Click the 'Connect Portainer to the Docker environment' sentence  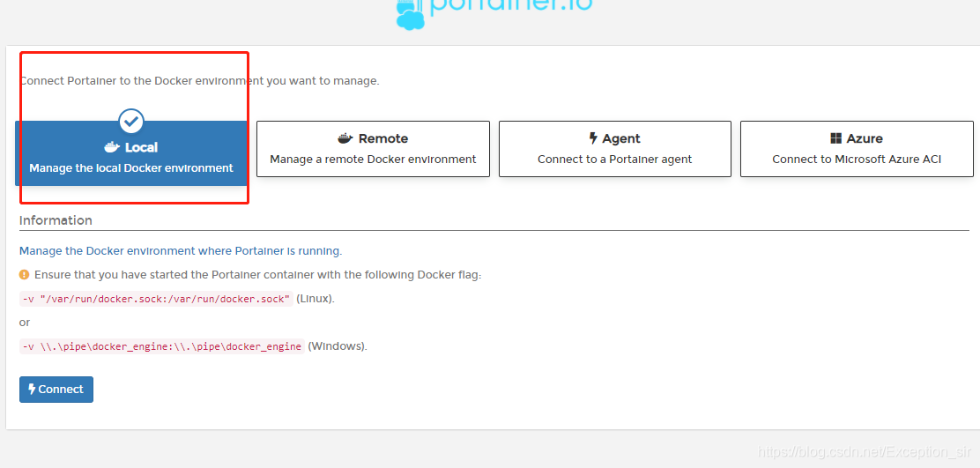pyautogui.click(x=199, y=81)
